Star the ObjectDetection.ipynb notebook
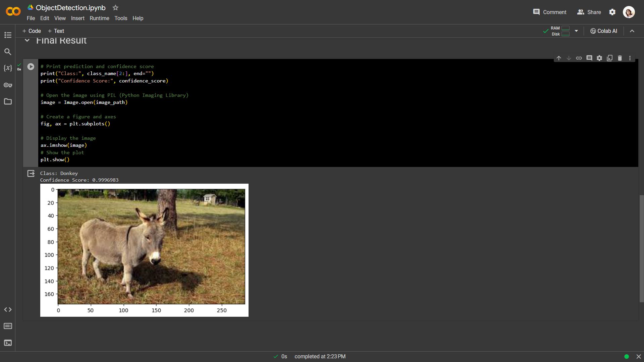The image size is (644, 362). [x=115, y=7]
